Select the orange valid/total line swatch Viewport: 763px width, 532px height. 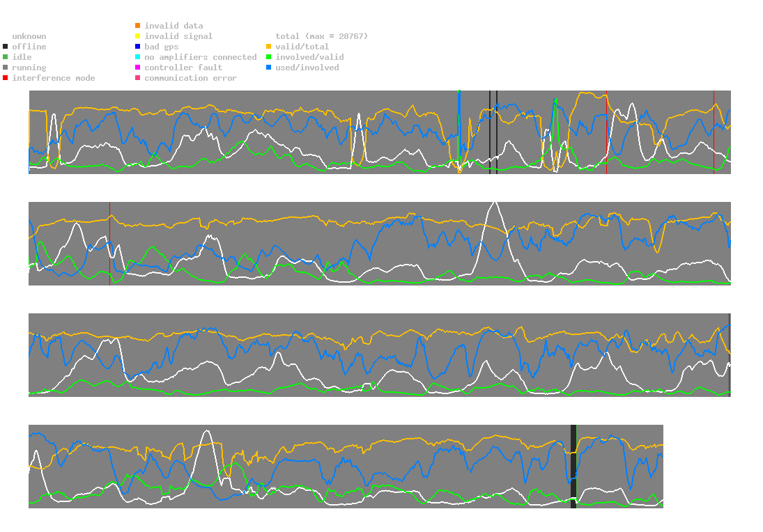click(269, 47)
